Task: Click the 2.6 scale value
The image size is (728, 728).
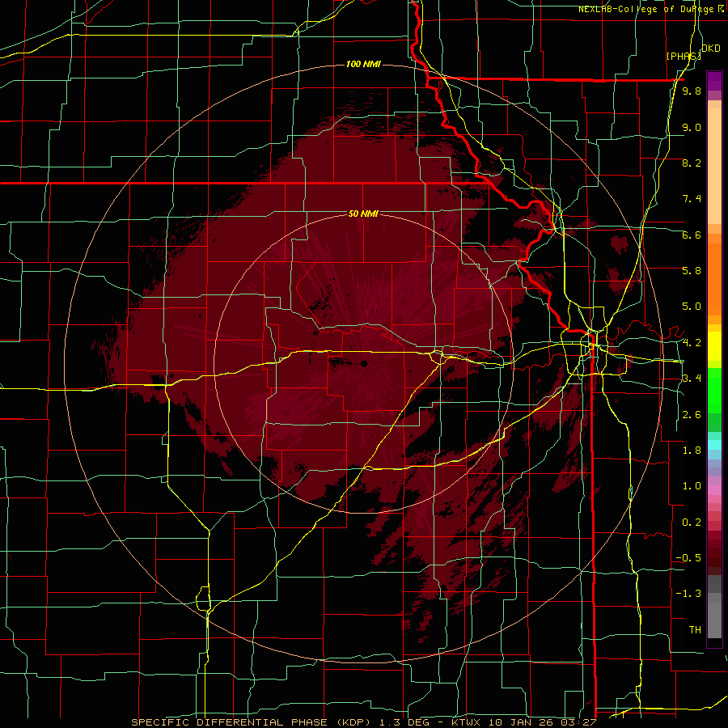Action: (x=692, y=415)
